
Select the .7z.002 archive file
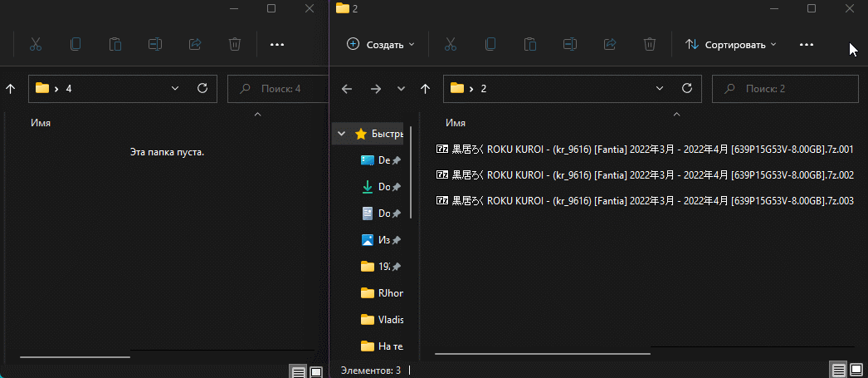coord(645,175)
